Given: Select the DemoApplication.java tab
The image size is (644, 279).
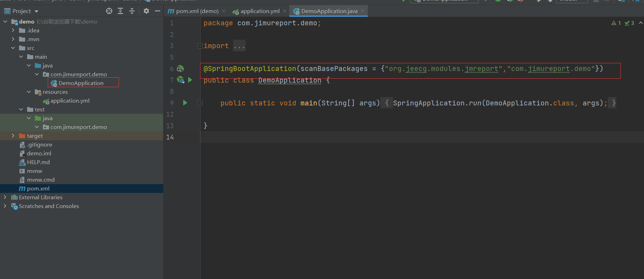Looking at the screenshot, I should pos(329,11).
